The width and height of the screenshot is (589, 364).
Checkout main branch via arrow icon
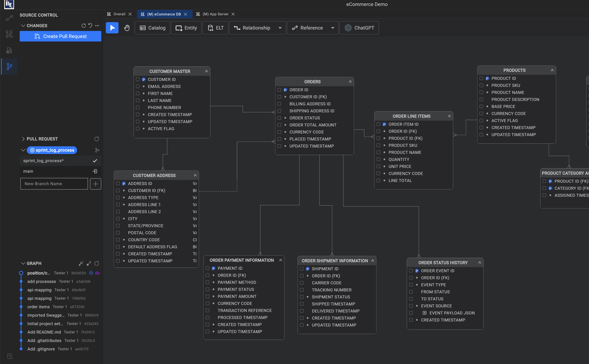click(95, 171)
